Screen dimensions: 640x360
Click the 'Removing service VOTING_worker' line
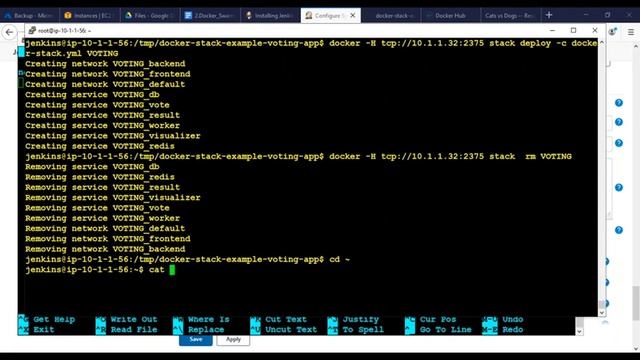pyautogui.click(x=102, y=218)
